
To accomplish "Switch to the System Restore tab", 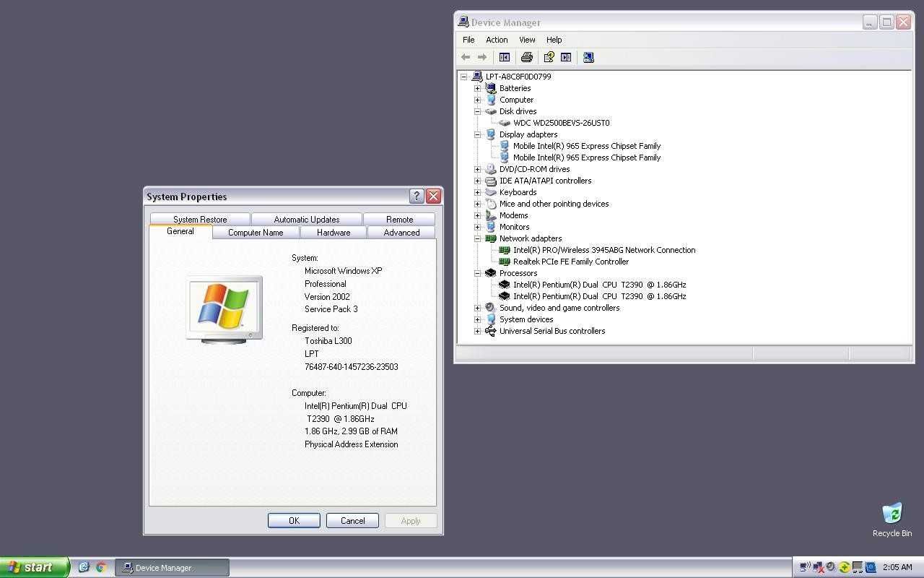I will tap(200, 219).
